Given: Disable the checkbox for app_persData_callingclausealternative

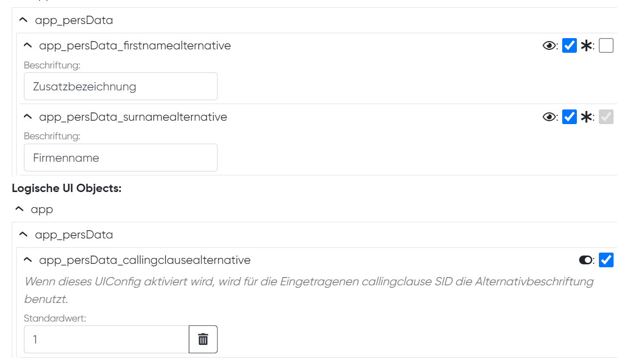Looking at the screenshot, I should (606, 260).
